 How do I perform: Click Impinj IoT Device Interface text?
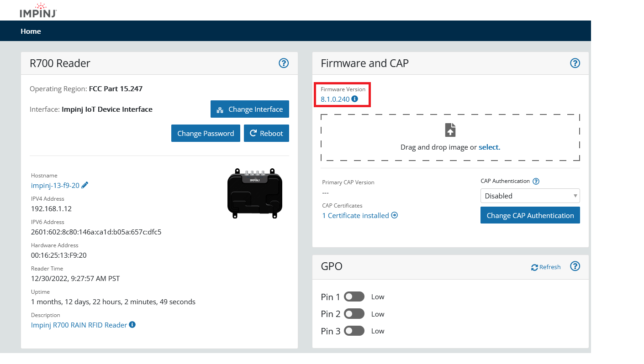tap(107, 109)
